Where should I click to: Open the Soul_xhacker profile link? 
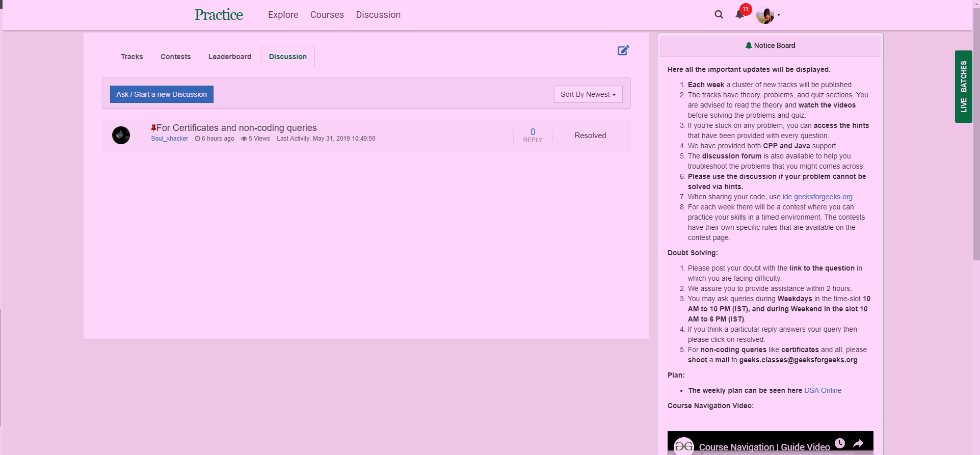tap(170, 139)
